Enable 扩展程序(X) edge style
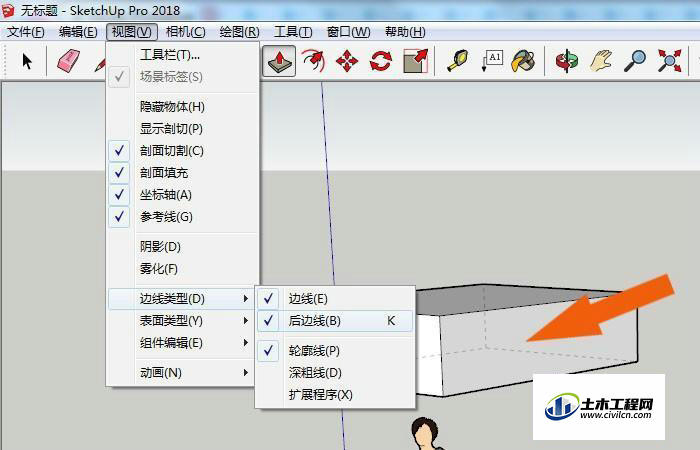 coord(335,395)
